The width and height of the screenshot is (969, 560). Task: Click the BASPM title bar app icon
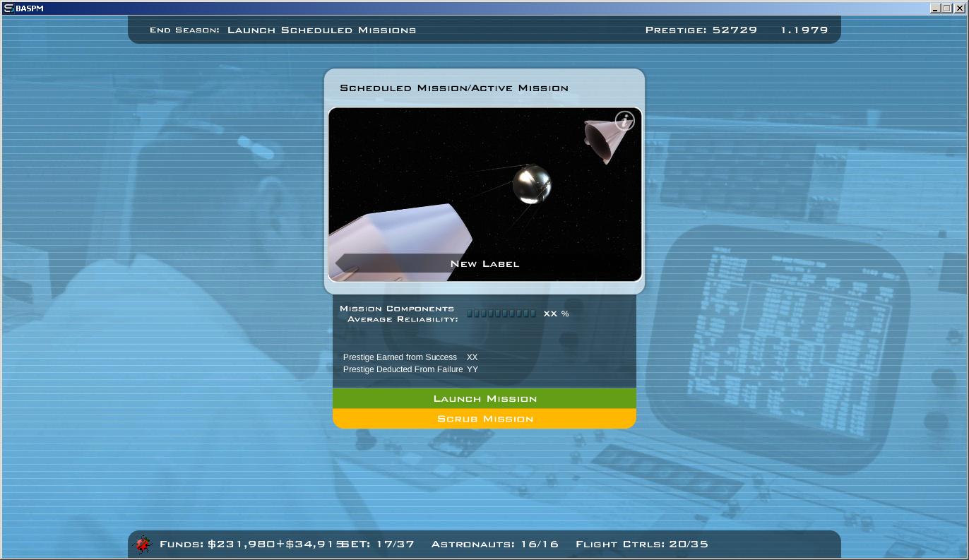tap(8, 8)
